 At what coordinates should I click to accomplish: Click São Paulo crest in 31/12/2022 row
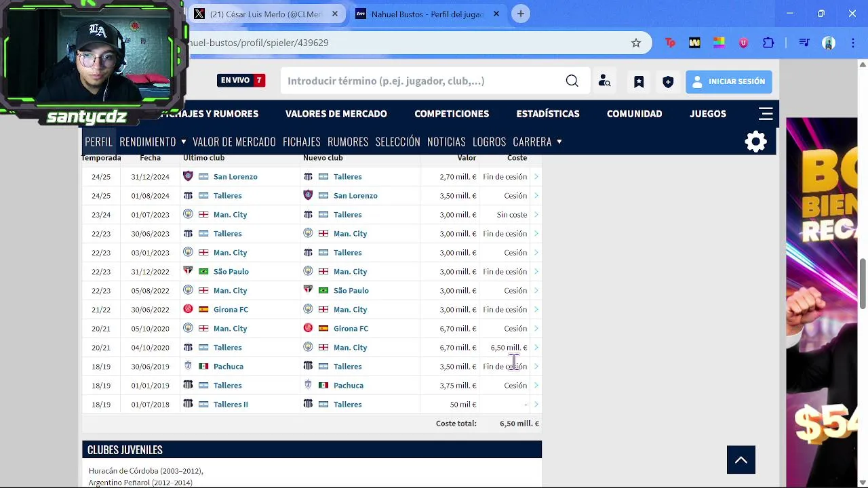(x=188, y=271)
